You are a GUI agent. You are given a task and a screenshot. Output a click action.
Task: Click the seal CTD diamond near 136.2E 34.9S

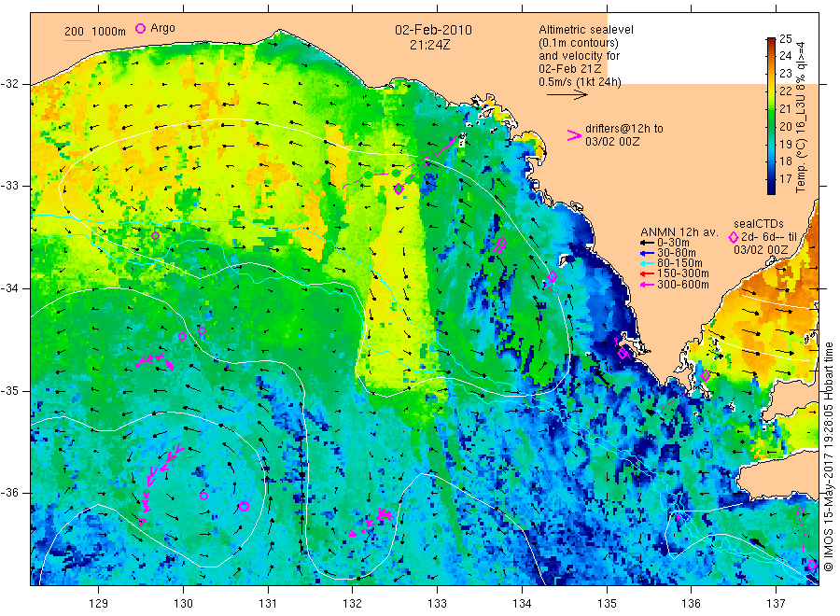(706, 376)
